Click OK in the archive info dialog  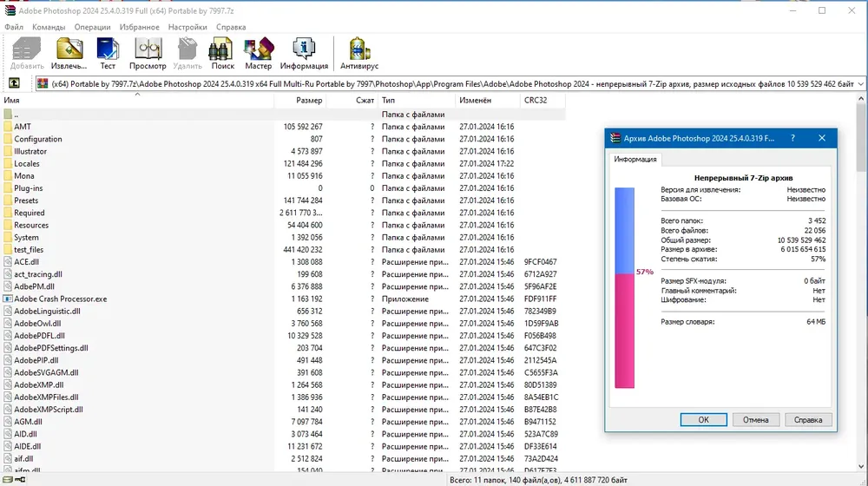click(x=703, y=419)
